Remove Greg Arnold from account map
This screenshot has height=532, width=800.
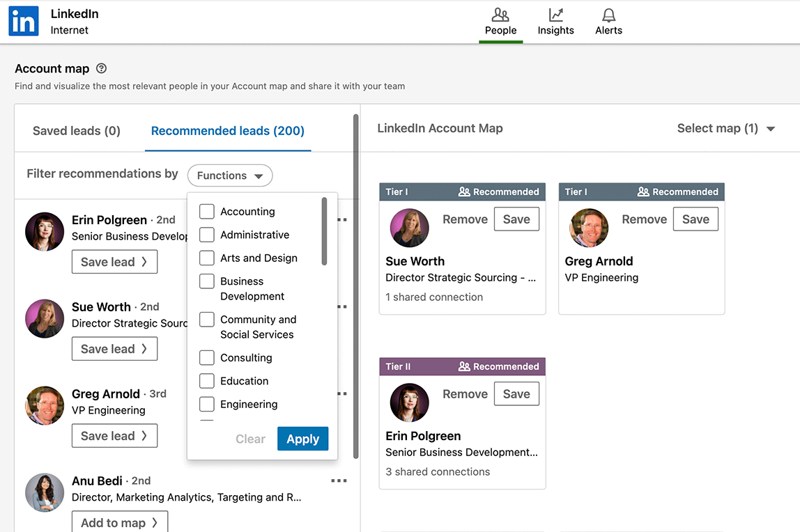click(x=644, y=219)
